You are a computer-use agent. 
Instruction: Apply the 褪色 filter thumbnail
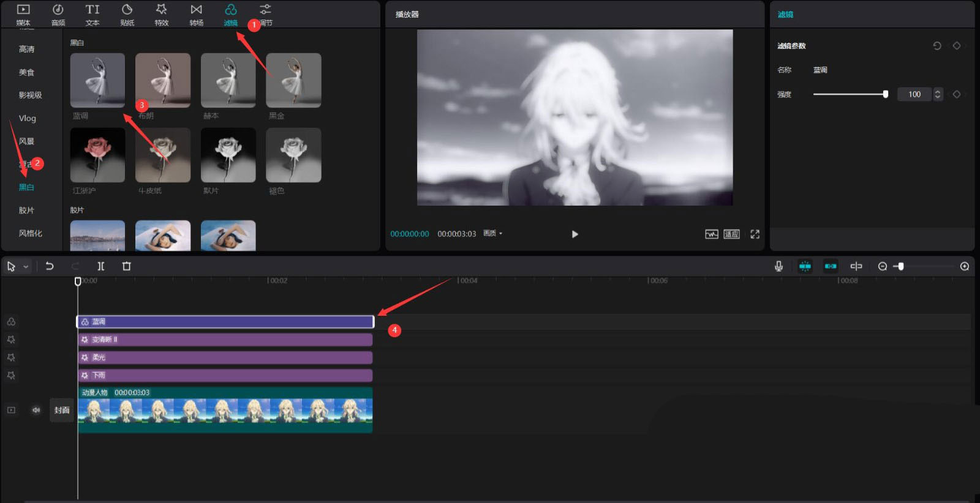point(293,155)
